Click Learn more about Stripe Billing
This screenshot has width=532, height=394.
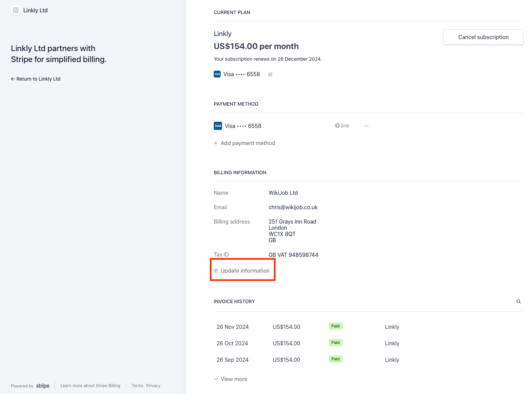tap(90, 385)
